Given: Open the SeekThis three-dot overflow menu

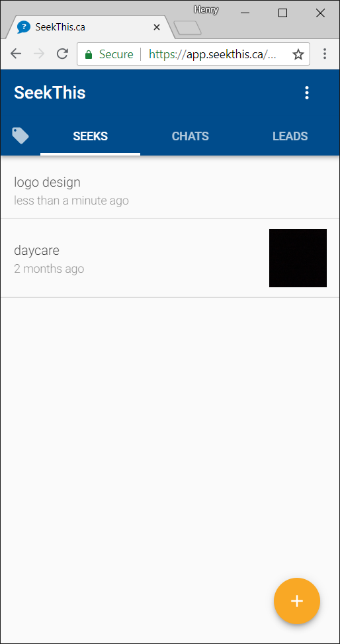Looking at the screenshot, I should pyautogui.click(x=307, y=93).
